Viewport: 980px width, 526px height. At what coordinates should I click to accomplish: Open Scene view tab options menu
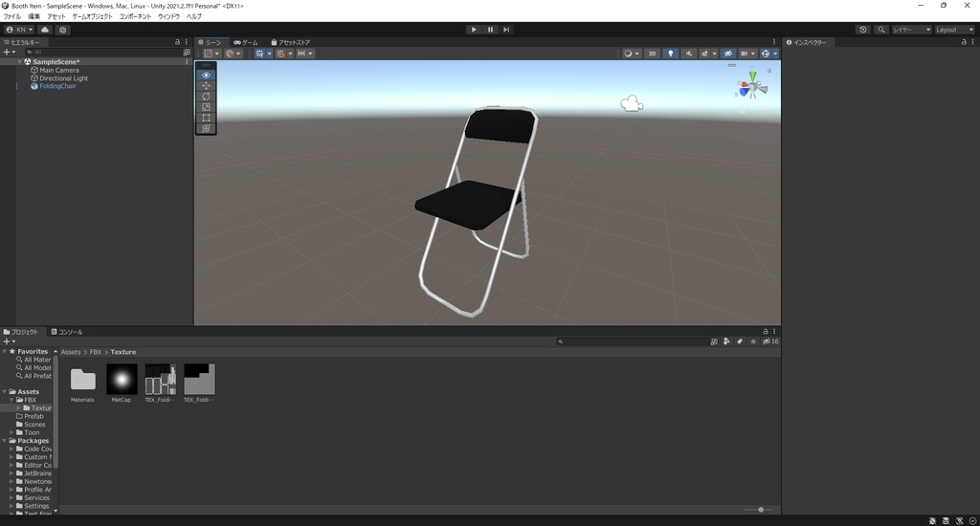774,42
